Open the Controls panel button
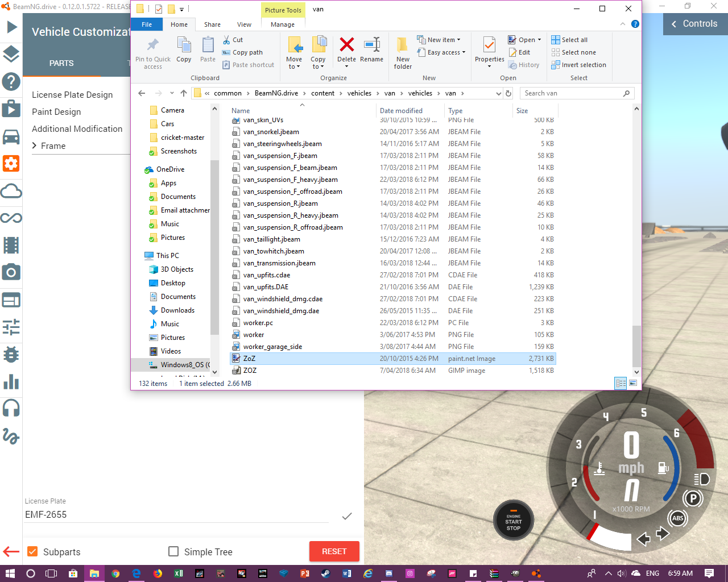Image resolution: width=728 pixels, height=582 pixels. pyautogui.click(x=696, y=24)
